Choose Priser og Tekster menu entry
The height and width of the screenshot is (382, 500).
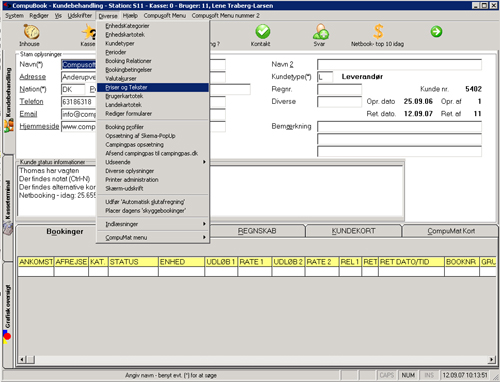153,87
